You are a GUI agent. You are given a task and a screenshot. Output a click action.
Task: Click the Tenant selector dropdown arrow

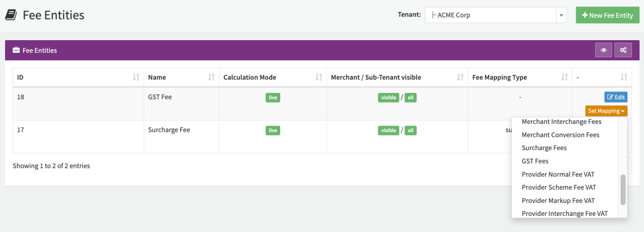[561, 15]
